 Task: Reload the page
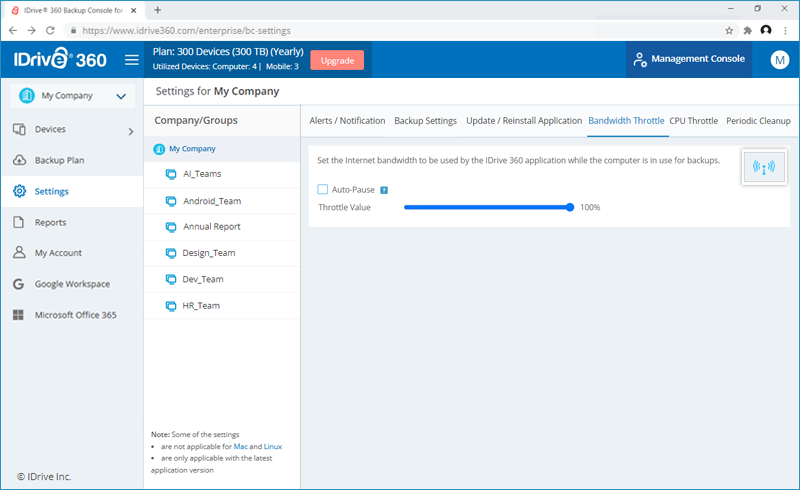(50, 31)
